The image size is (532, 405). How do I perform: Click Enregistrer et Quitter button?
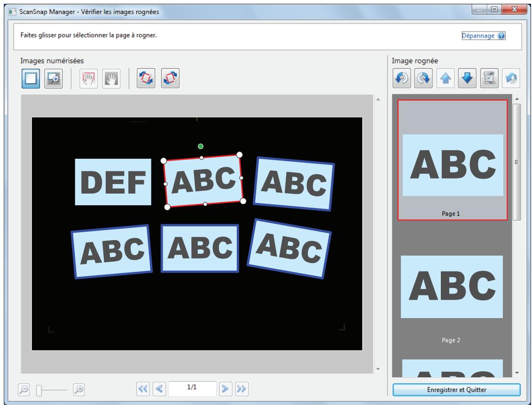[456, 390]
